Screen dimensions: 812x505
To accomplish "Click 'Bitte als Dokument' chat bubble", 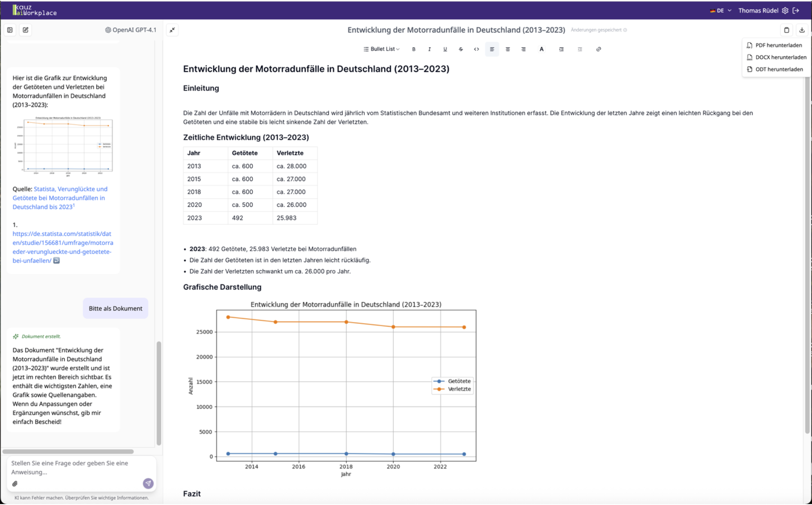I will coord(115,309).
